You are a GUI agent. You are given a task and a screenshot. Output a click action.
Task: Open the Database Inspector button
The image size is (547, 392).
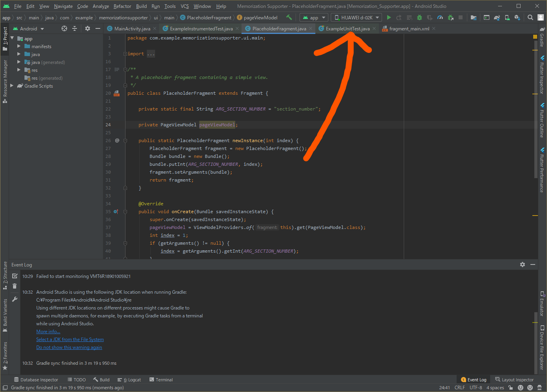click(36, 380)
